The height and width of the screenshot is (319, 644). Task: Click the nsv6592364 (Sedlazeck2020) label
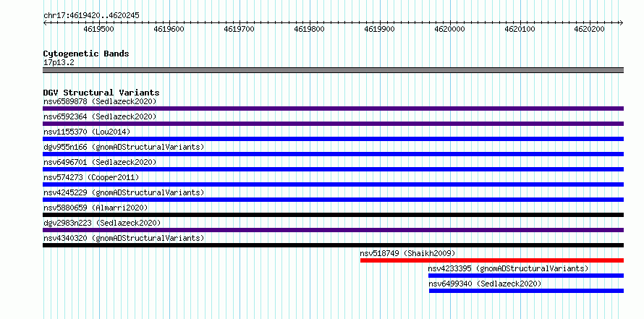pyautogui.click(x=100, y=116)
